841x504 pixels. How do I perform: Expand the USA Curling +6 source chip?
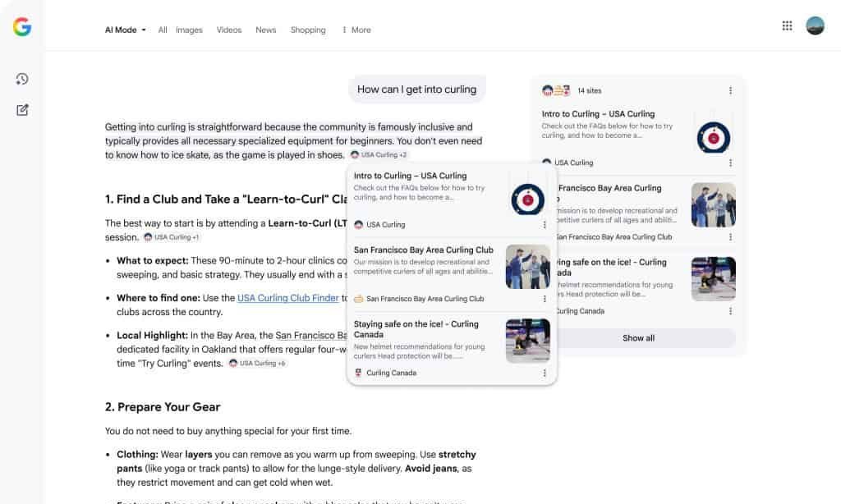(x=257, y=363)
